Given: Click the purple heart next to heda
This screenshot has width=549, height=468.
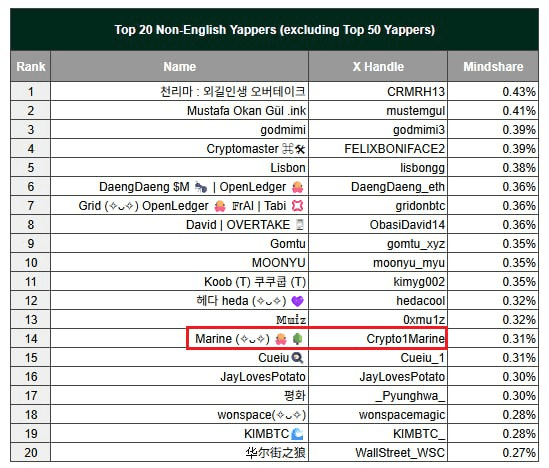Looking at the screenshot, I should coord(298,301).
